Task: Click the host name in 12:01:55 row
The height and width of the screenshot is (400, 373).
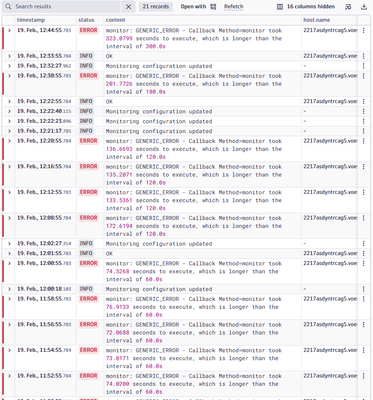Action: [330, 253]
